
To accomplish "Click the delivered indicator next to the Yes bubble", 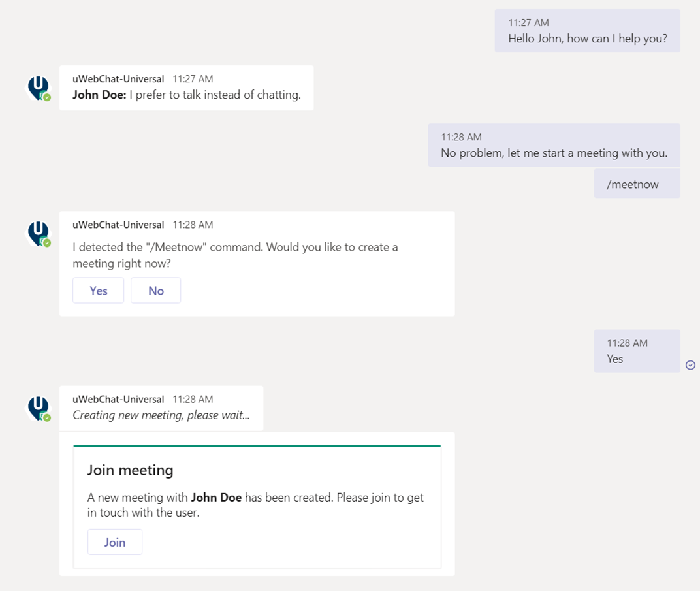I will tap(690, 365).
